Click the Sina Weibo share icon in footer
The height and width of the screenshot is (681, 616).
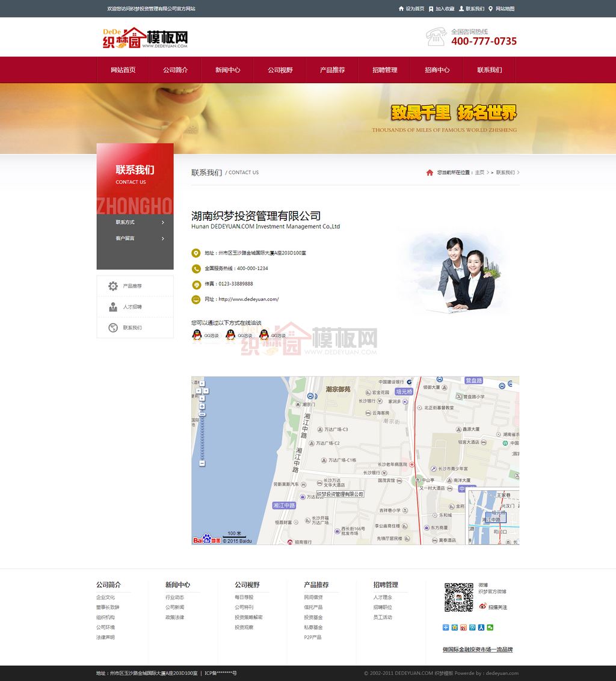point(463,627)
